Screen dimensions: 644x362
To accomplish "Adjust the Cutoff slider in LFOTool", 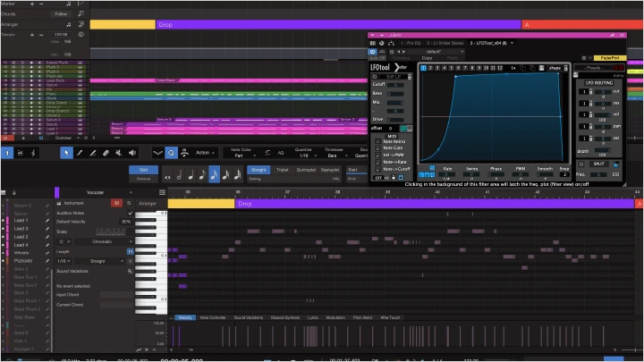I will (x=395, y=85).
